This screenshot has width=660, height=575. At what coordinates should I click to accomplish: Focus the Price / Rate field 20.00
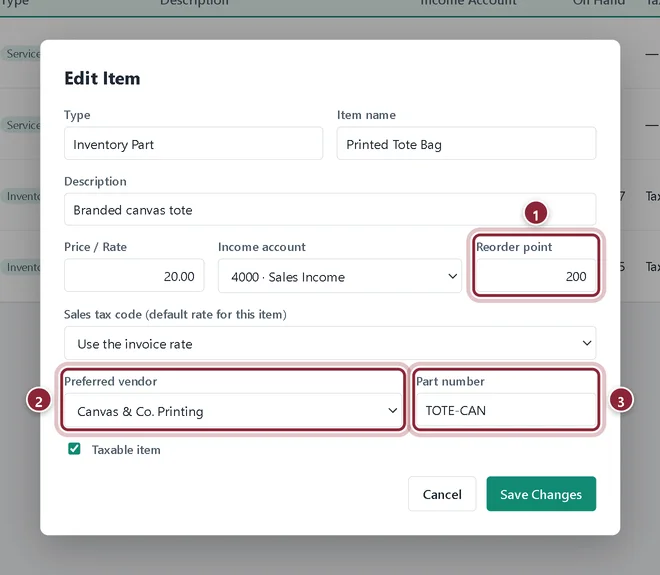click(134, 276)
